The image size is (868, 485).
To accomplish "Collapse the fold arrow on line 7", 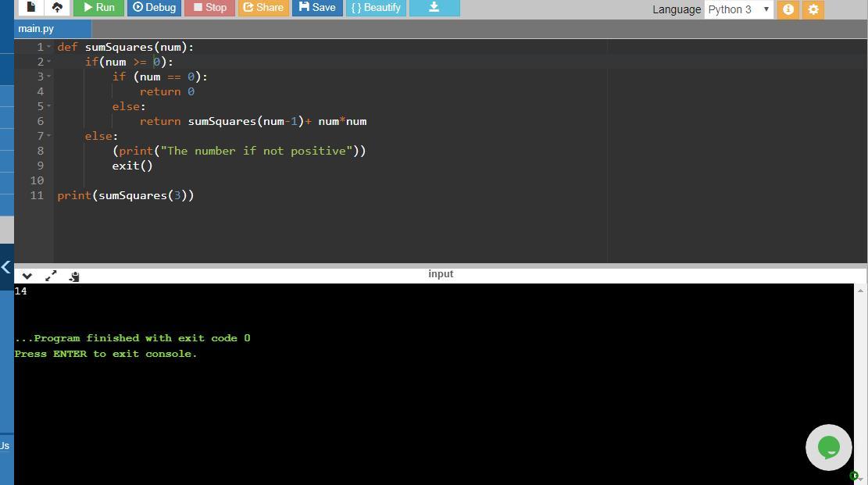I will point(48,136).
